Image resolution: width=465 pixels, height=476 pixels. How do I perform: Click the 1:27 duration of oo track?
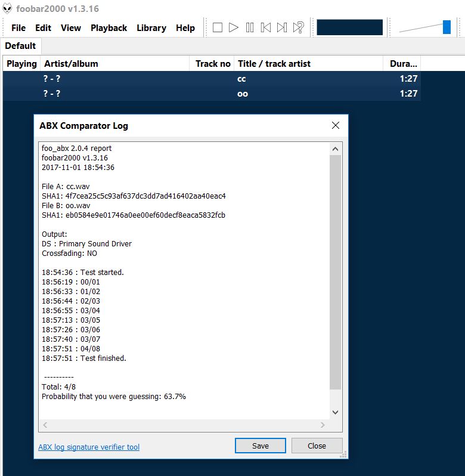[408, 94]
